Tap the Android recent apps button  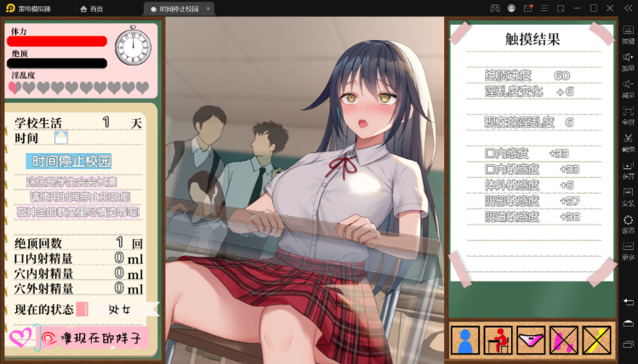tap(629, 345)
